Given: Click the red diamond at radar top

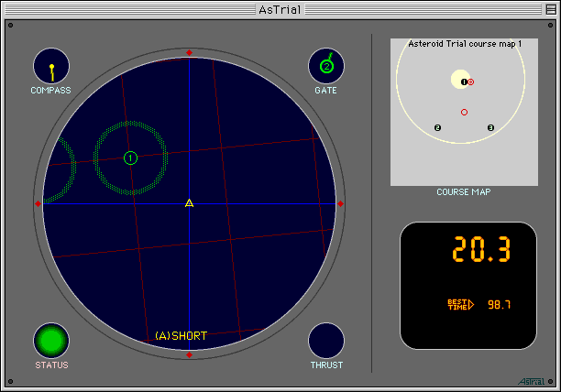Looking at the screenshot, I should (x=189, y=52).
